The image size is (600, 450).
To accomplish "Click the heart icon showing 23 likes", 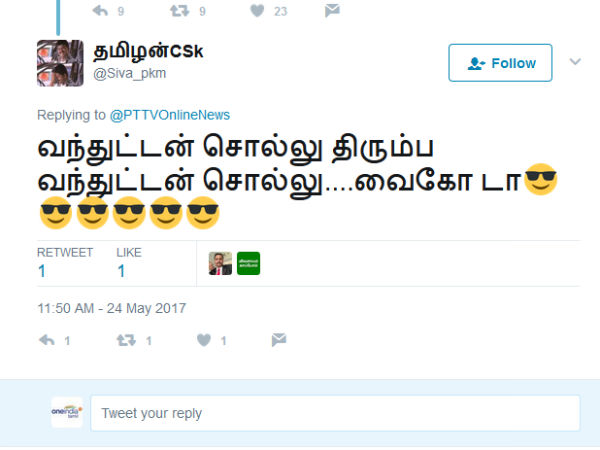I will (x=257, y=10).
